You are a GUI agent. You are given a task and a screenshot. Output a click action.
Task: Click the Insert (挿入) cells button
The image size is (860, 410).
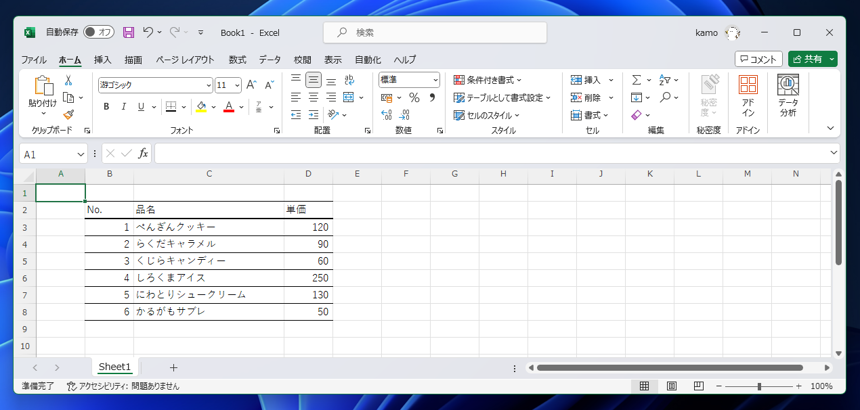tap(591, 80)
